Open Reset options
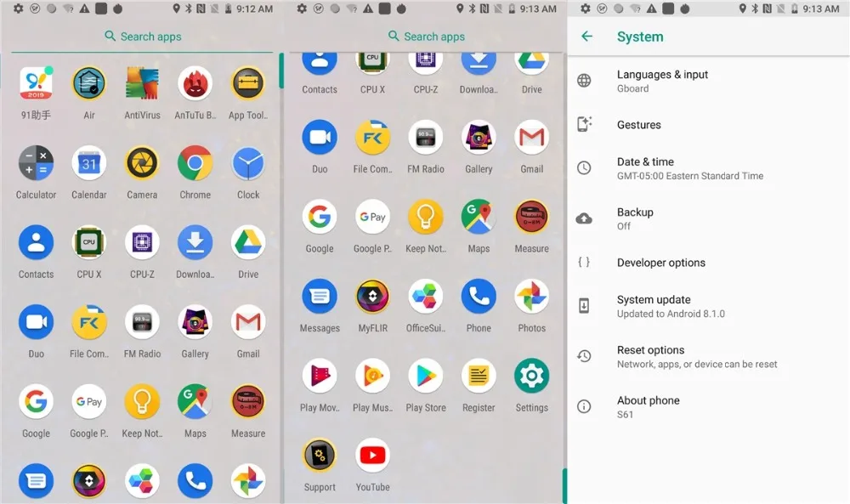Image resolution: width=850 pixels, height=504 pixels. (x=709, y=357)
